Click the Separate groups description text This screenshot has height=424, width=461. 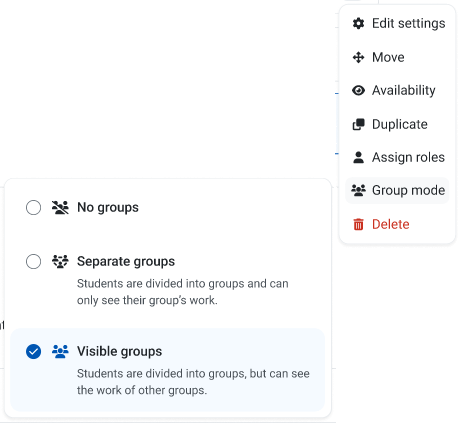pyautogui.click(x=183, y=292)
